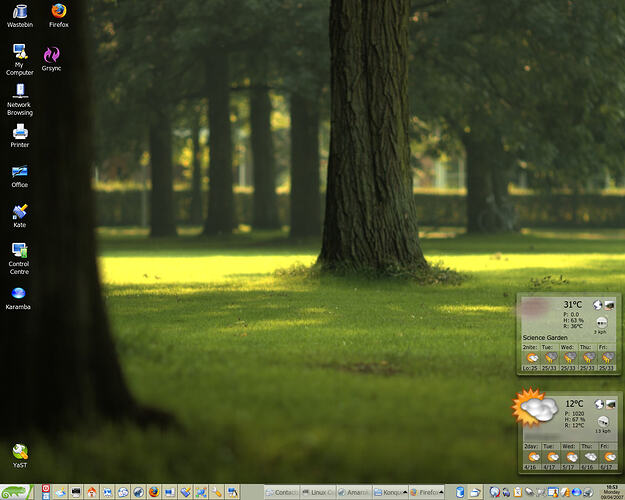Select 2nite forecast in Science Garden widget

(x=531, y=358)
